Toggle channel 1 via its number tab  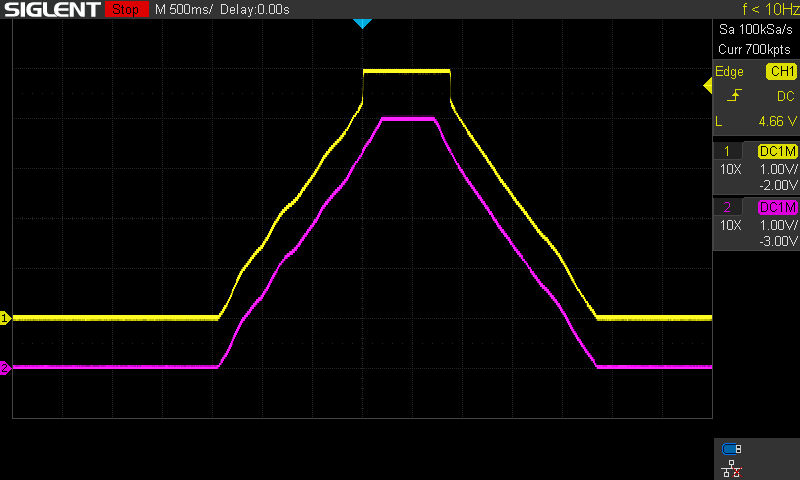(x=726, y=151)
